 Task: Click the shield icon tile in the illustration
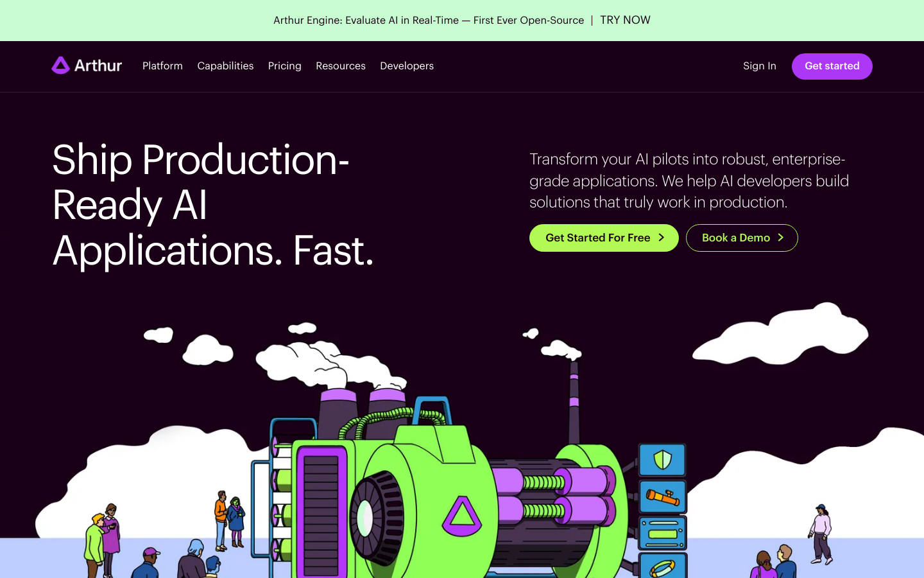(x=662, y=460)
